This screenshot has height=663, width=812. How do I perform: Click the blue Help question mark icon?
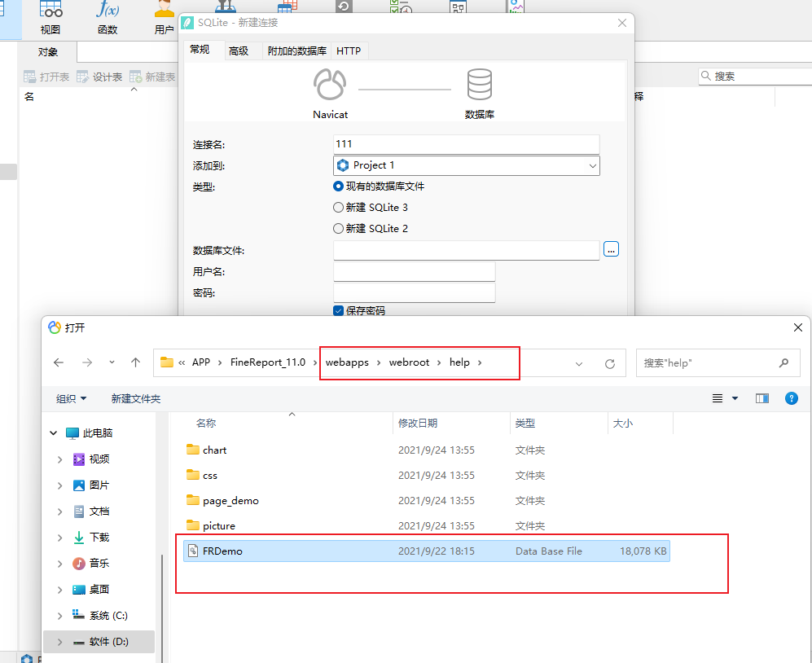coord(792,398)
